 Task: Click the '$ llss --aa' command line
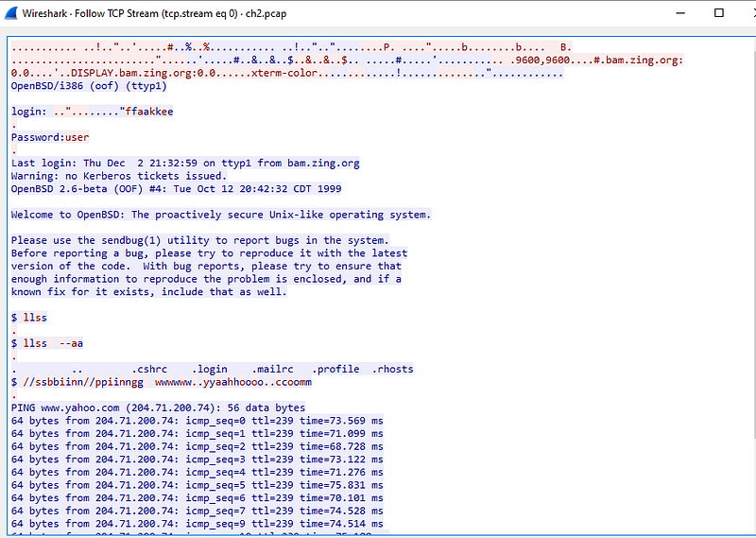[x=46, y=343]
